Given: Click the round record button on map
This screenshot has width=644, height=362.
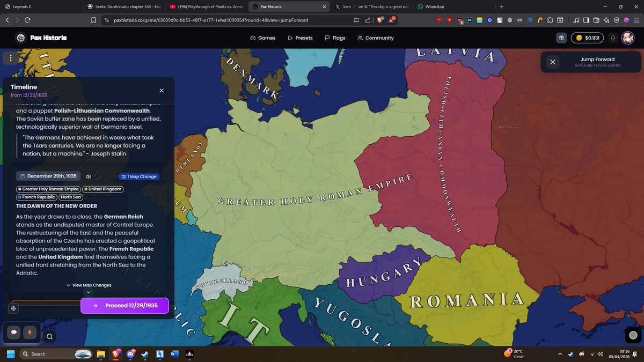Looking at the screenshot, I should (633, 336).
